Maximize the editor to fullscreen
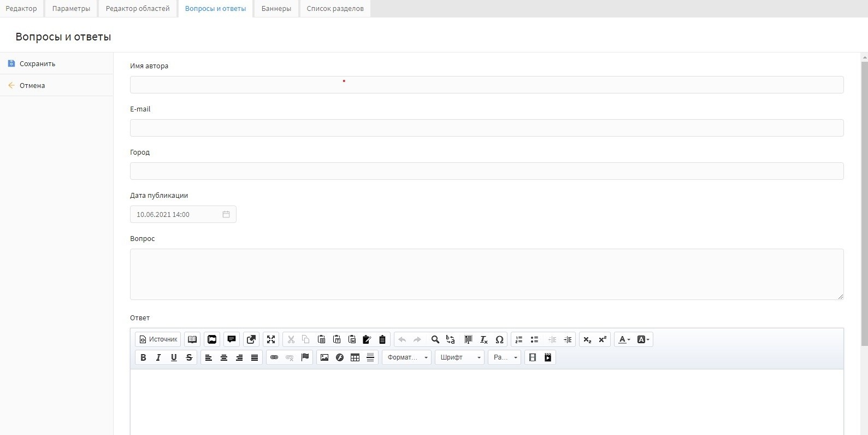Image resolution: width=868 pixels, height=435 pixels. tap(271, 339)
